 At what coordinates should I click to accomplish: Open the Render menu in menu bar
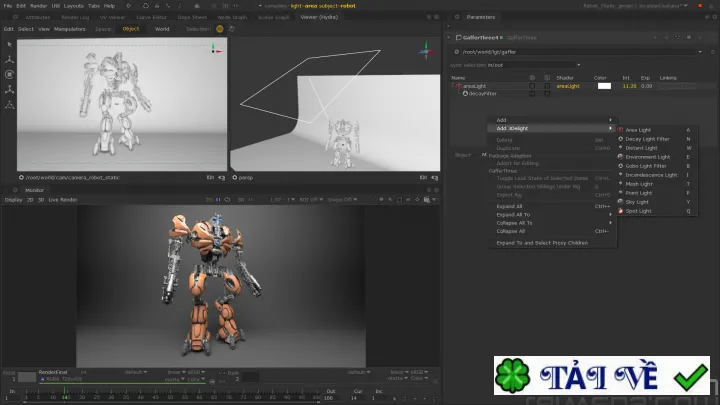point(39,6)
